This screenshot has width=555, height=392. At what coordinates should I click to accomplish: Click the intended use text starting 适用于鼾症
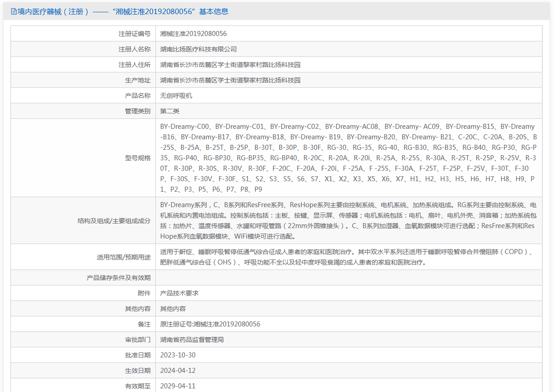coord(346,257)
